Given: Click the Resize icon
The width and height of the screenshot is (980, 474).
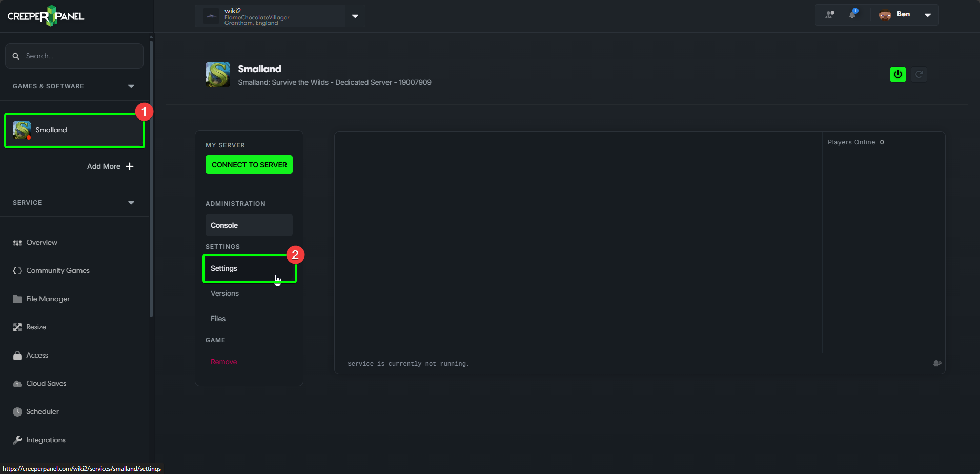Looking at the screenshot, I should [x=17, y=327].
